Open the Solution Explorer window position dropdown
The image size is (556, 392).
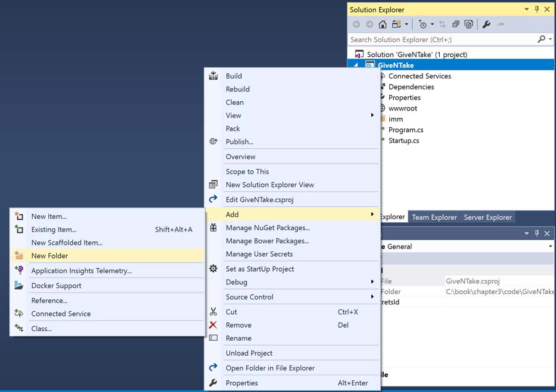526,9
